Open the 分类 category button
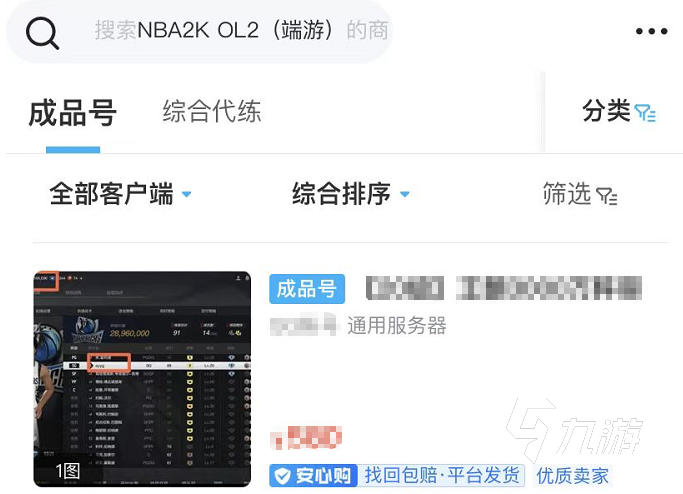This screenshot has width=683, height=494. tap(619, 112)
